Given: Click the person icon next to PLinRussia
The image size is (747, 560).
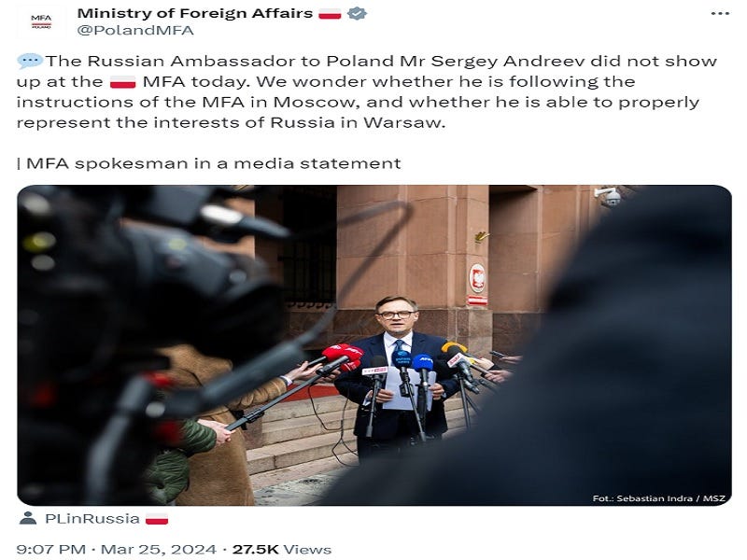Looking at the screenshot, I should pyautogui.click(x=28, y=518).
